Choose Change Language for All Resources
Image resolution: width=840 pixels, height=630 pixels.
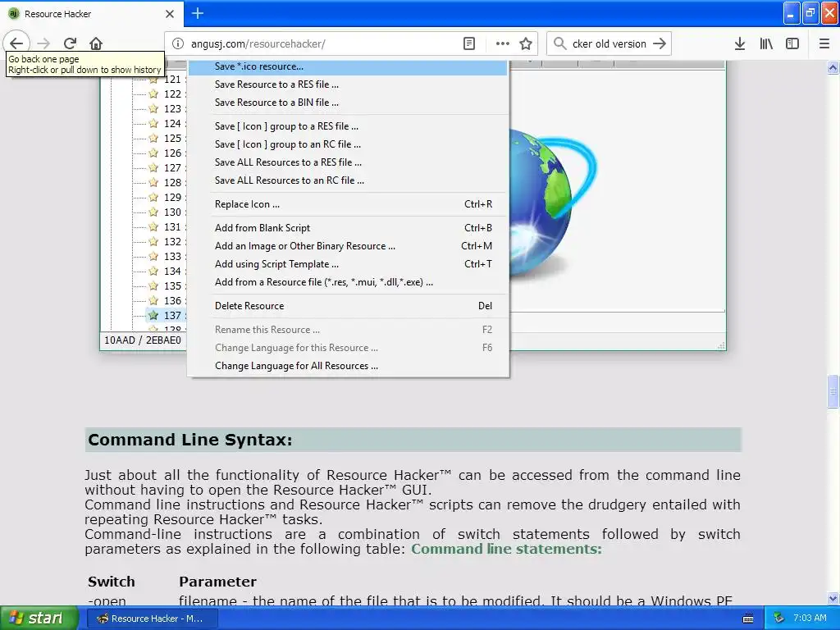pos(348,366)
